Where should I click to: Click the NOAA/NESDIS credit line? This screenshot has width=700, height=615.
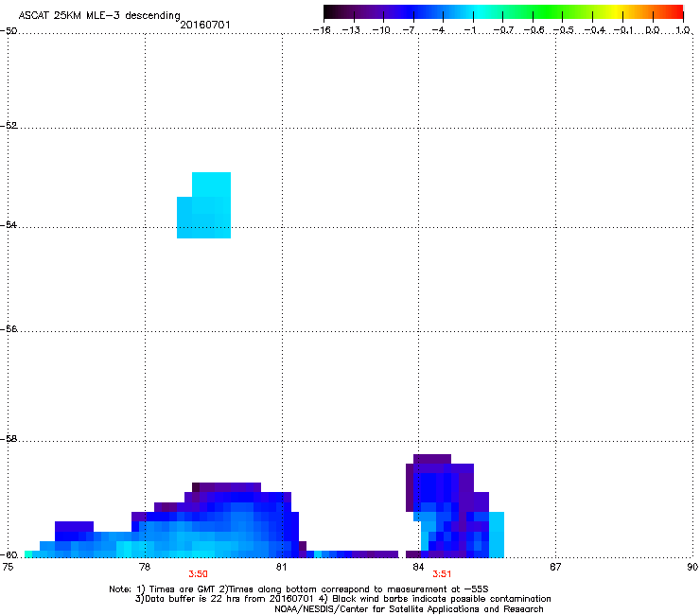click(409, 609)
